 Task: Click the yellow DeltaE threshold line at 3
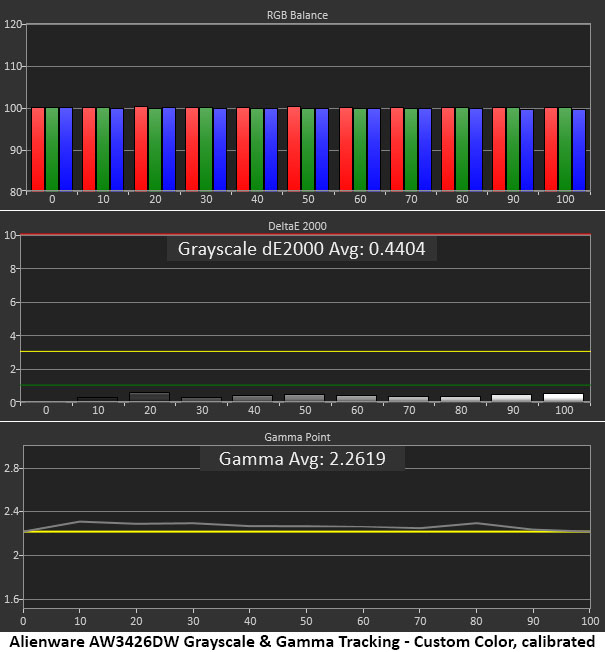[x=305, y=352]
